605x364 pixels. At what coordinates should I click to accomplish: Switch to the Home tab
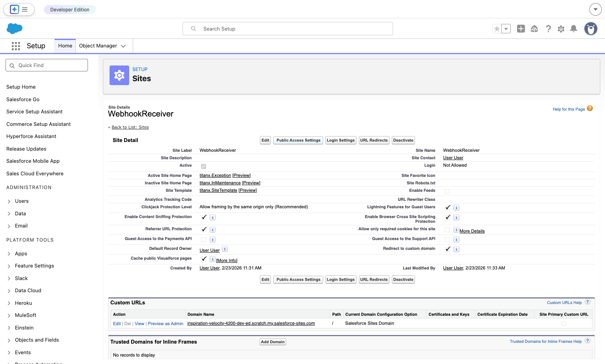pyautogui.click(x=65, y=46)
